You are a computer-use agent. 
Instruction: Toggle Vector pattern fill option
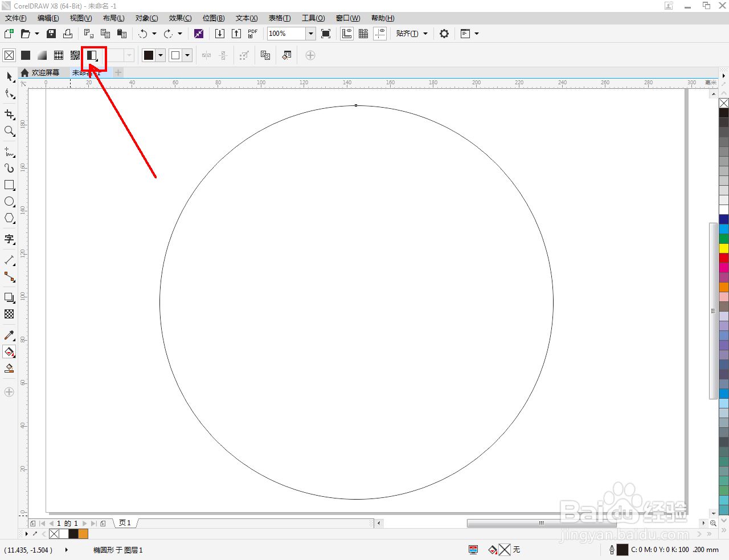coord(59,55)
